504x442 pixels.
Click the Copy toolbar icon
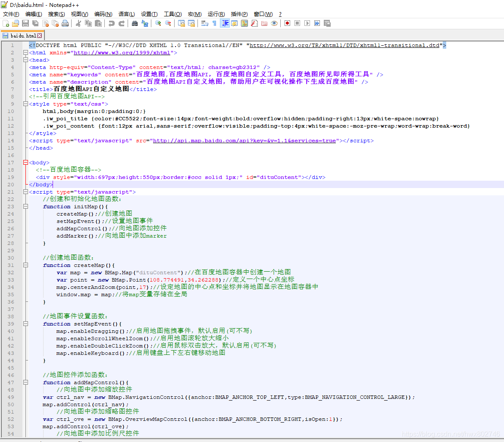88,23
